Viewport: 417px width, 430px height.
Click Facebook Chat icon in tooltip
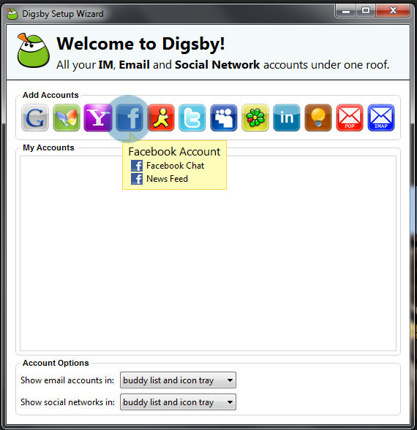coord(137,166)
